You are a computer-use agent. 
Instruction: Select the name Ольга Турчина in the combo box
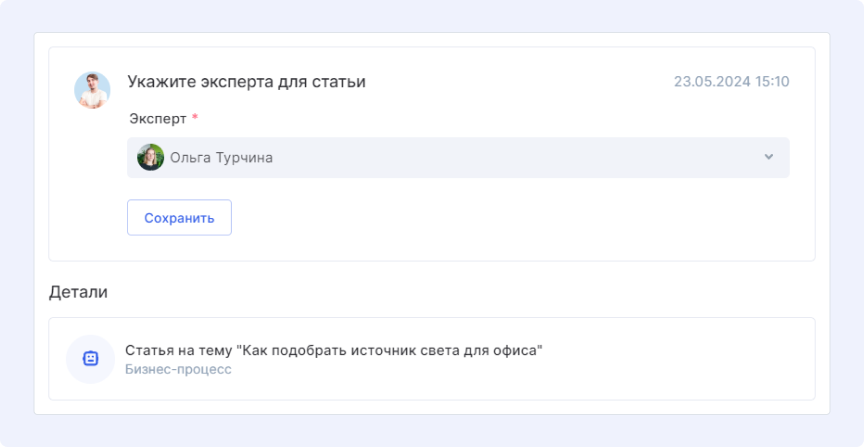[x=221, y=157]
